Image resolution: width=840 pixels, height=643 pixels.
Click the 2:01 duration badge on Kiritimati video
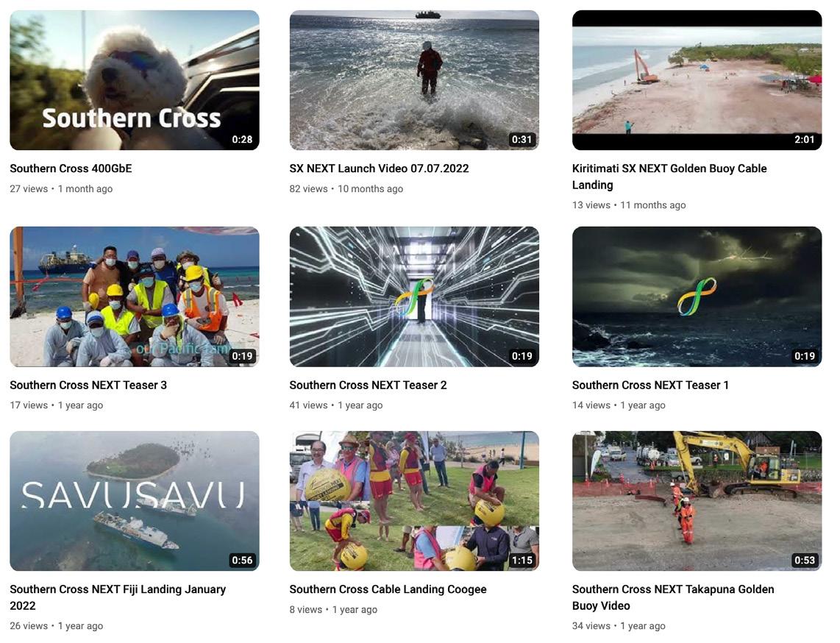click(x=804, y=139)
